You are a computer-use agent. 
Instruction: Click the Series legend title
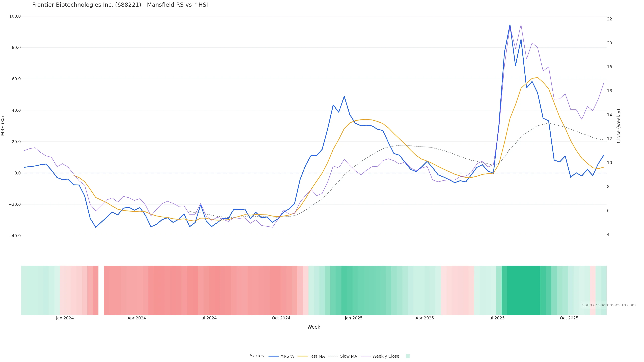(x=257, y=356)
